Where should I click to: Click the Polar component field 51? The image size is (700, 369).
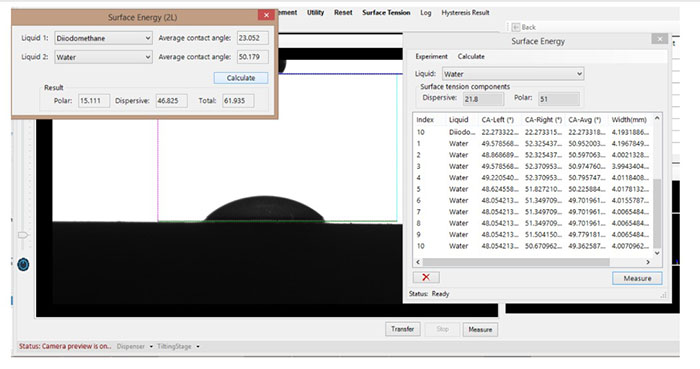(559, 99)
